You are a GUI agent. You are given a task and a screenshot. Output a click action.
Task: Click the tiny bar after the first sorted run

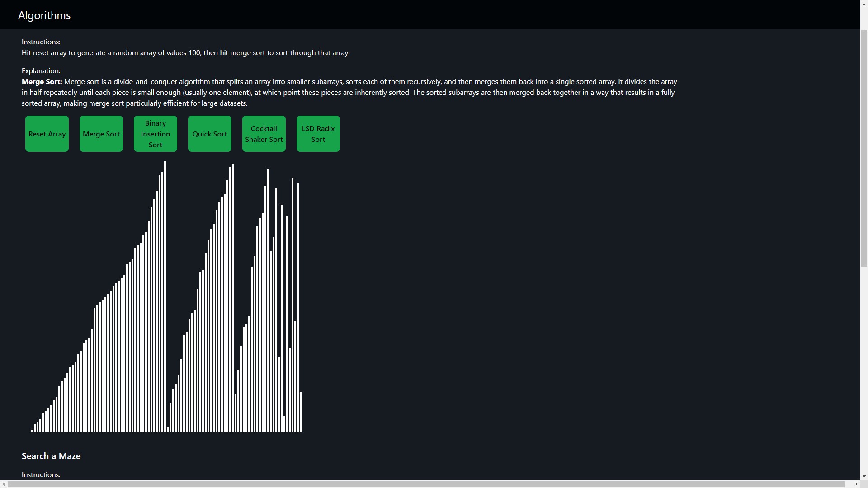coord(168,429)
